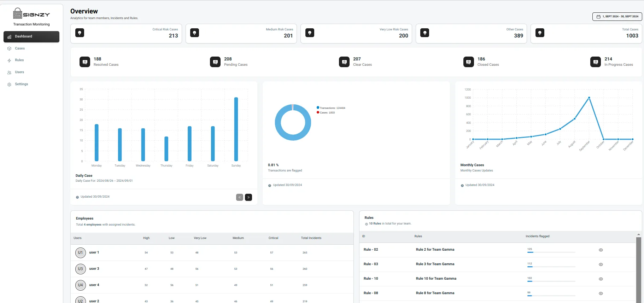Click the Rules lightning icon in sidebar
This screenshot has height=303, width=644.
point(10,60)
